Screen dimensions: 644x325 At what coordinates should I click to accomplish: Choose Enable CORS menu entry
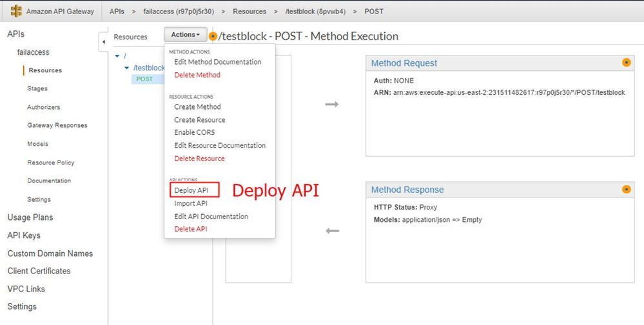pyautogui.click(x=195, y=132)
